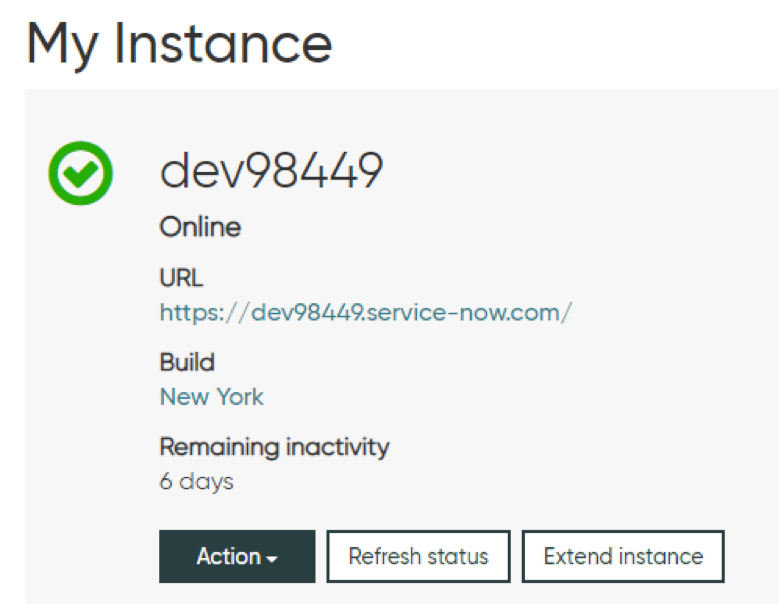Click the green online checkmark status icon
Screen dimensions: 779x604
(80, 173)
